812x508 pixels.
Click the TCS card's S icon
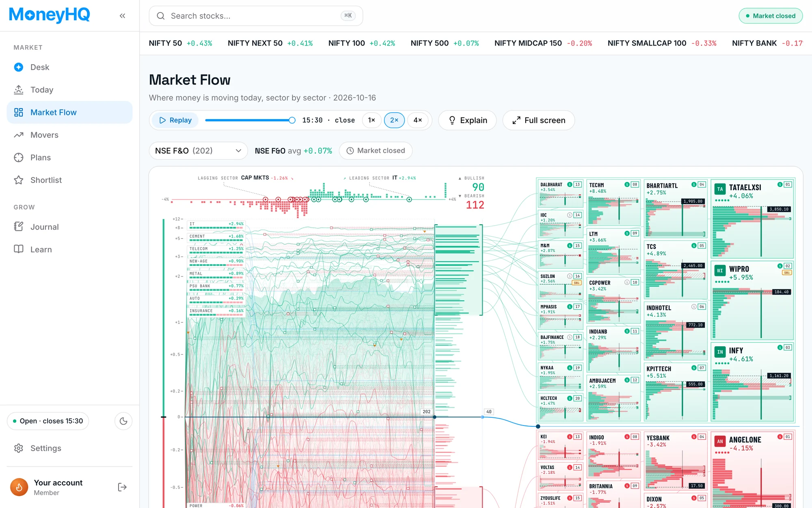point(694,245)
